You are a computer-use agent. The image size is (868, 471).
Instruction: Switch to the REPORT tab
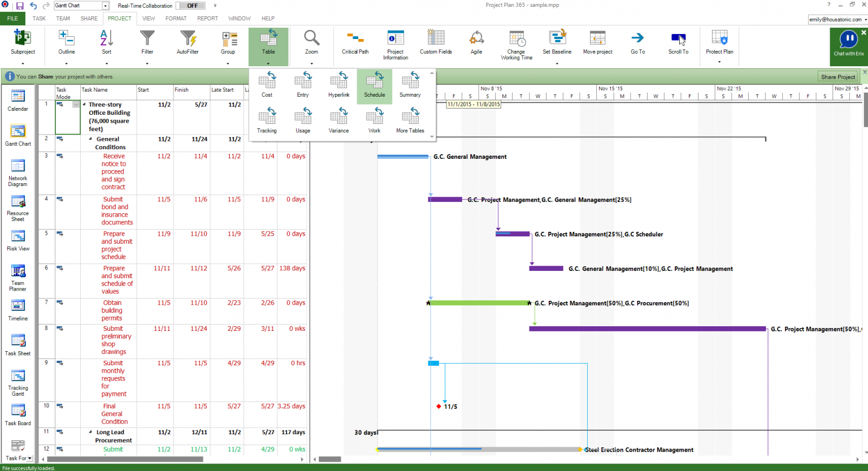[207, 18]
